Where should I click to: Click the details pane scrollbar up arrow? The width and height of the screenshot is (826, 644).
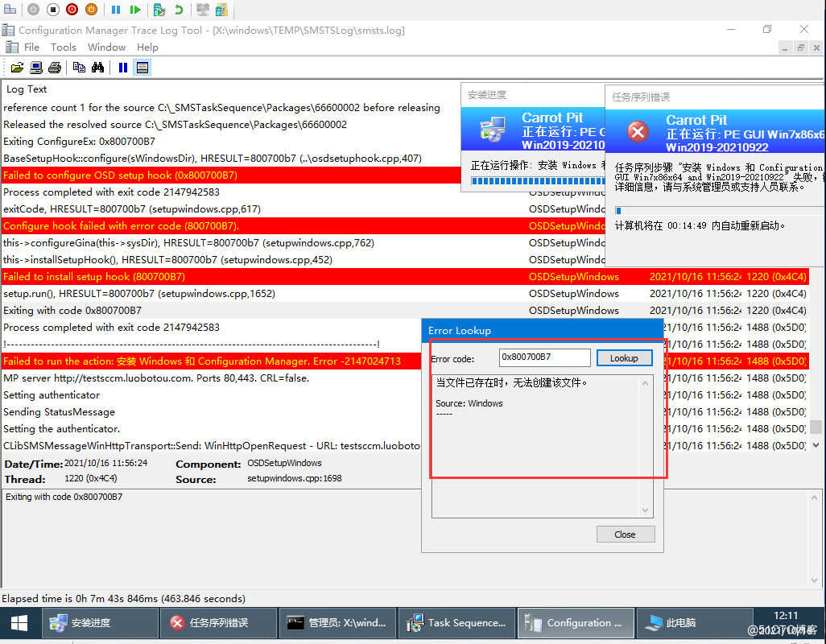pos(815,497)
